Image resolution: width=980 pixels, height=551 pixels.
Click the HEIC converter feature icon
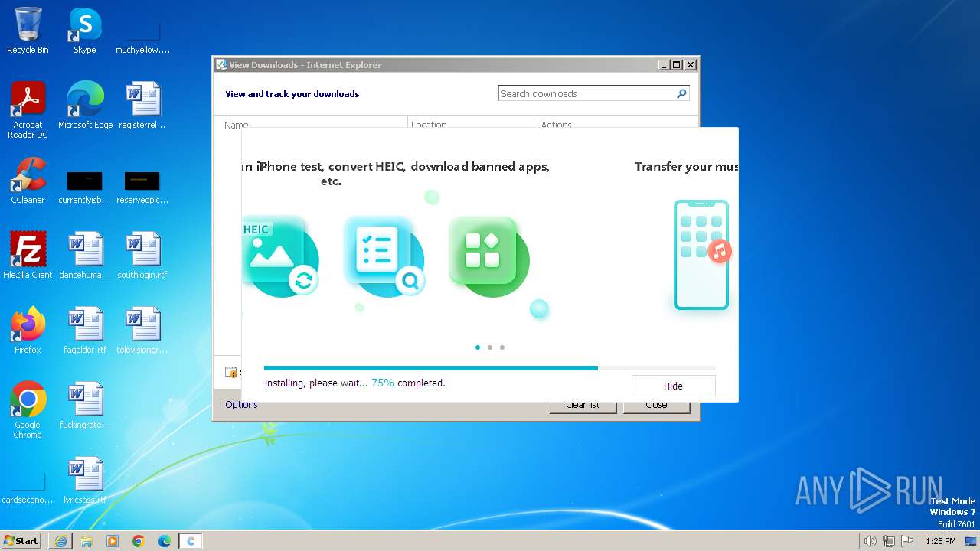280,257
